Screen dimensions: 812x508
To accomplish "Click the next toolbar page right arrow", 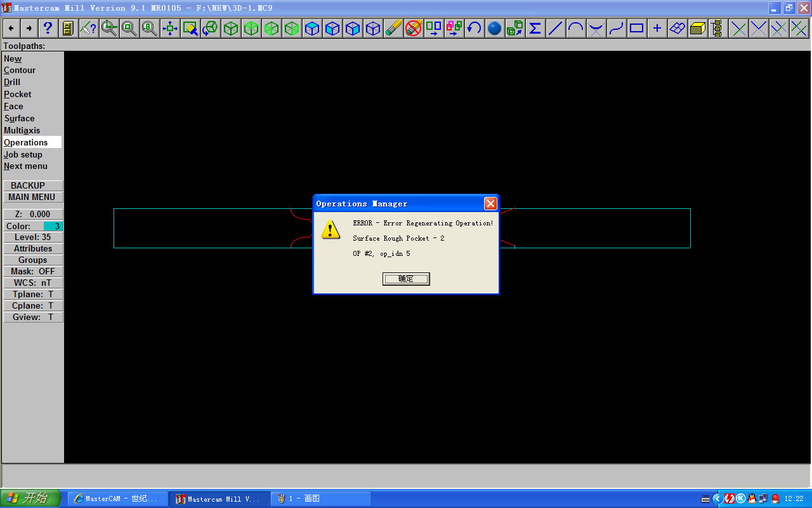I will 29,28.
